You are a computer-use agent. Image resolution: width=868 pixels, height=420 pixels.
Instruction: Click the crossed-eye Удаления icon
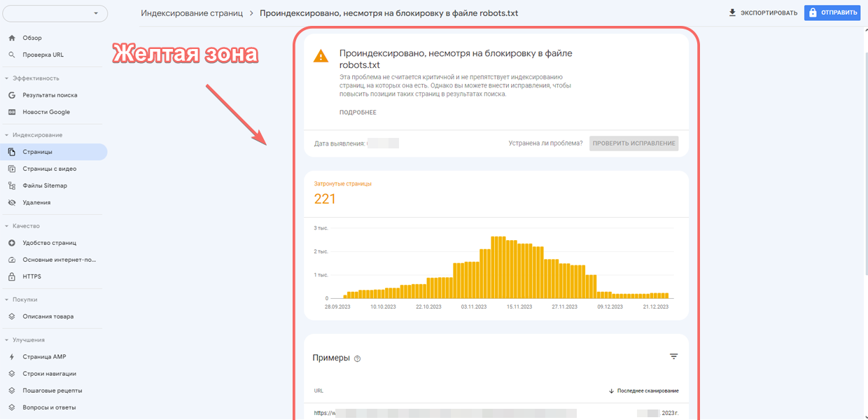[12, 202]
